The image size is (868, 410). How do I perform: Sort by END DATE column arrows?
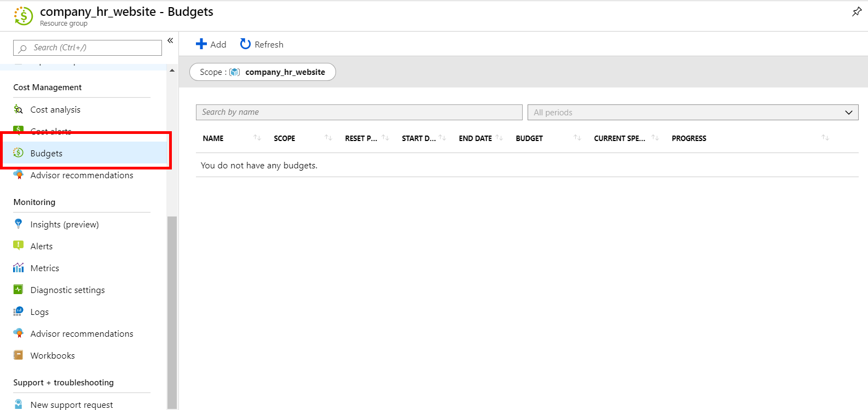(499, 138)
